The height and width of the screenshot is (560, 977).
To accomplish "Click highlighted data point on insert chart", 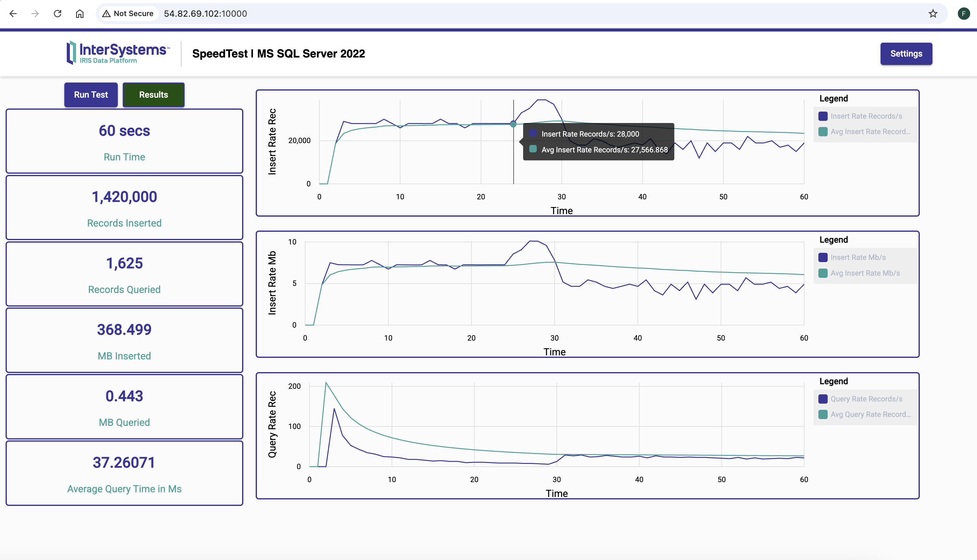I will (x=513, y=124).
